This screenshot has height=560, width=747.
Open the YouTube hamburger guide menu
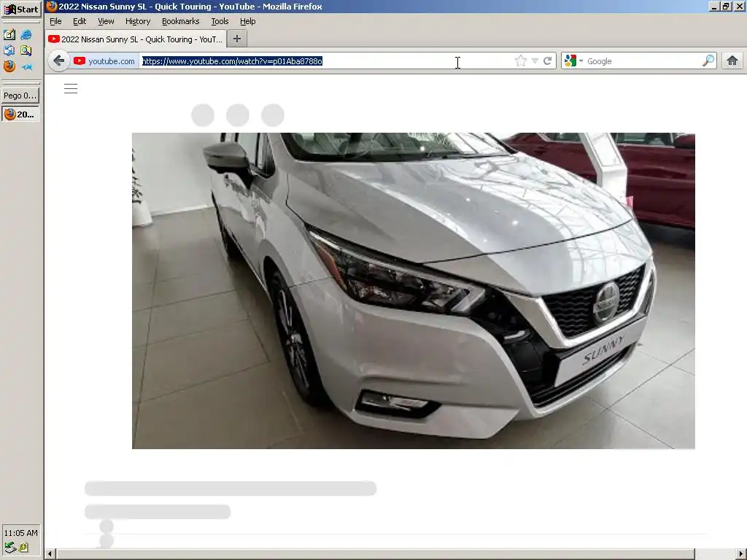71,88
